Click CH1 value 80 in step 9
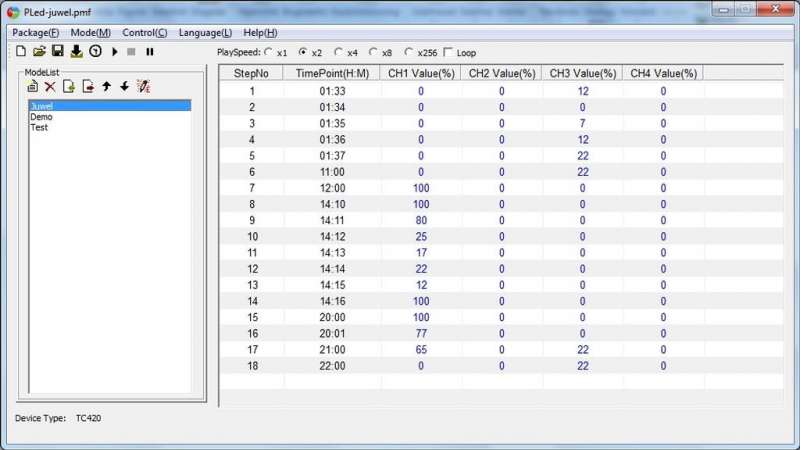800x450 pixels. click(420, 220)
